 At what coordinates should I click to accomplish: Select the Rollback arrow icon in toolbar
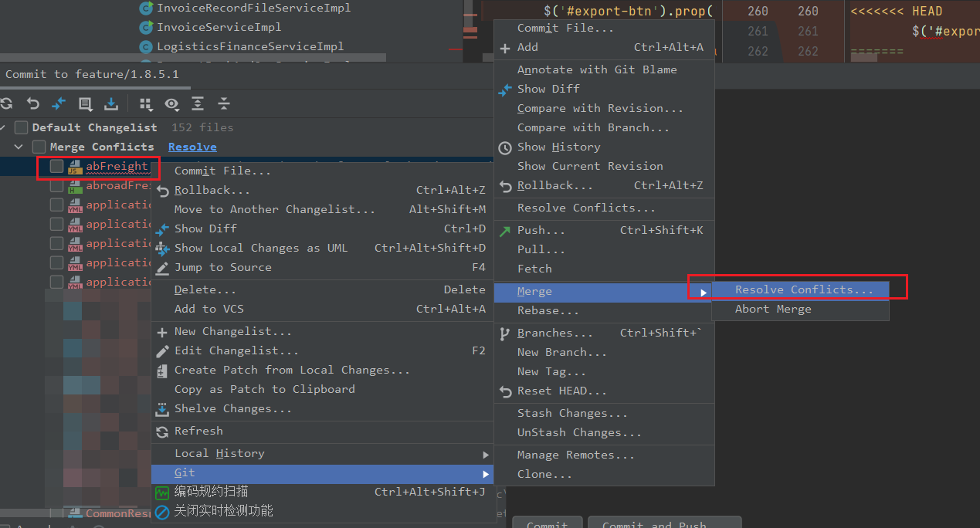click(x=32, y=103)
